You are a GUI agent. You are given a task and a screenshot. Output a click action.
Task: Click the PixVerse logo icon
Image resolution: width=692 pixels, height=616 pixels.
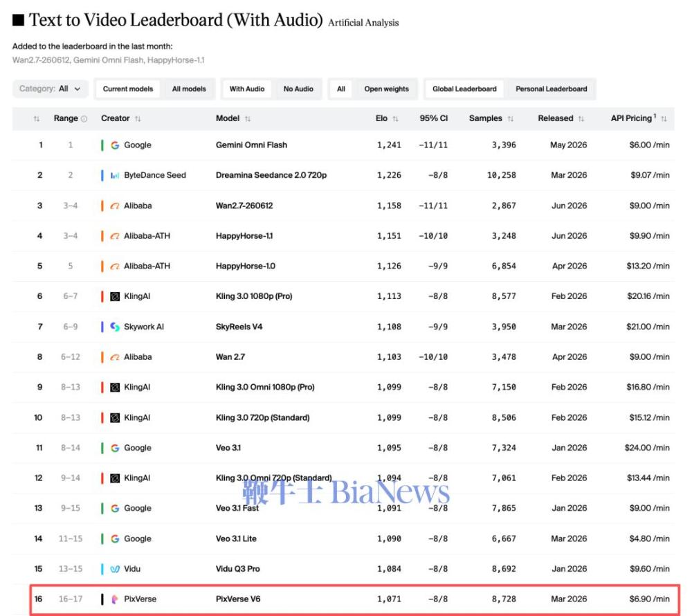(x=115, y=599)
